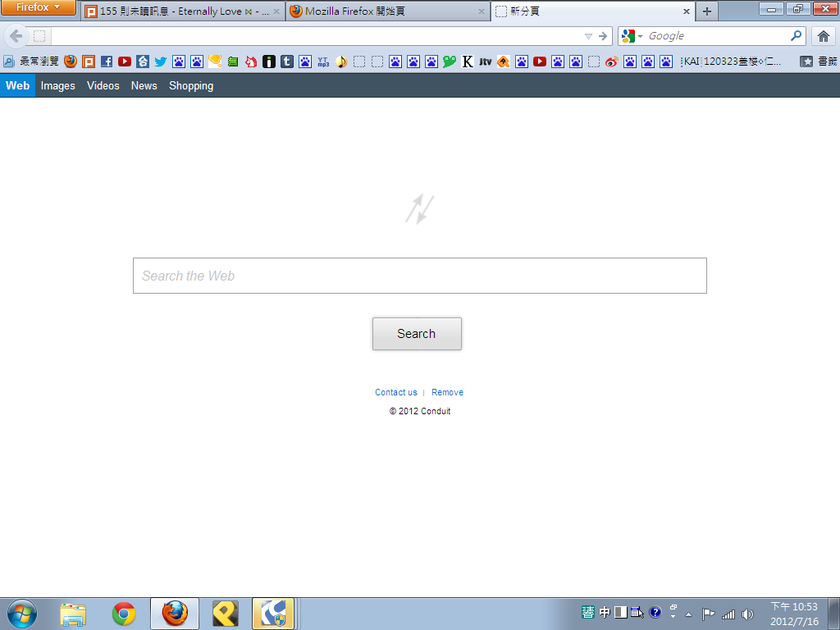Viewport: 840px width, 630px height.
Task: Mute via the volume speaker tray icon
Action: 747,614
